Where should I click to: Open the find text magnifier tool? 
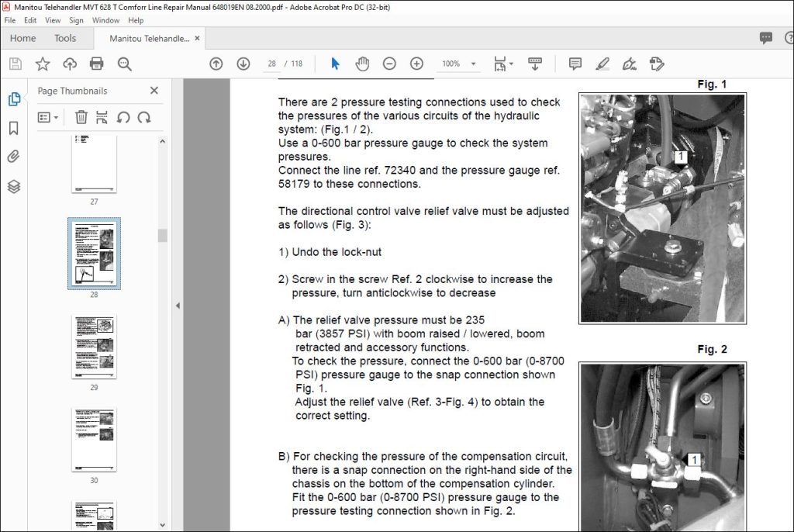[x=125, y=64]
